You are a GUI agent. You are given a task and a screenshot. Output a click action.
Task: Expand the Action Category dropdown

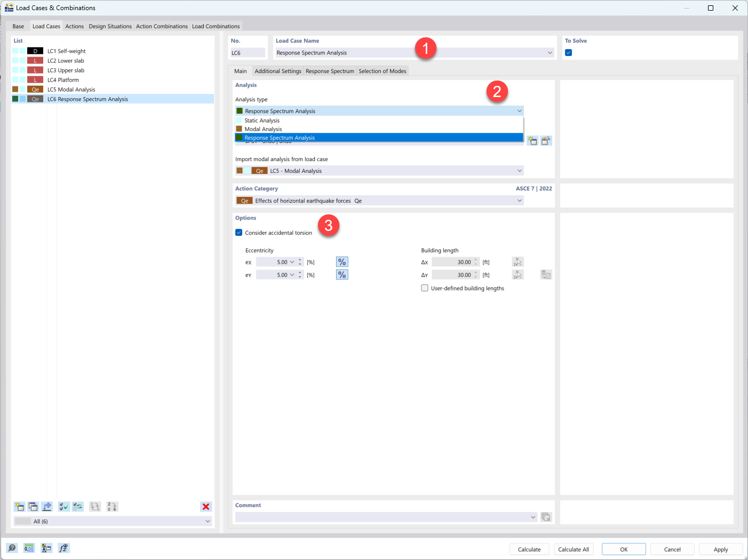(x=519, y=200)
